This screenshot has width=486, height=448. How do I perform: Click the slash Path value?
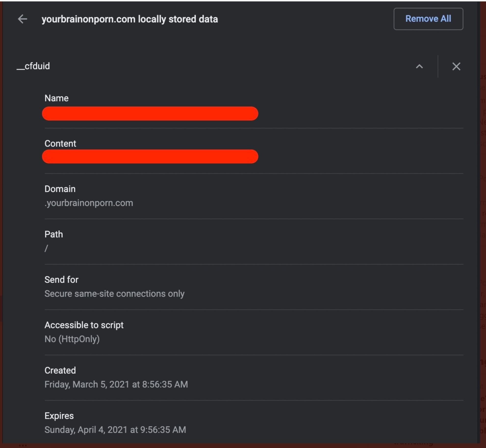[x=46, y=248]
